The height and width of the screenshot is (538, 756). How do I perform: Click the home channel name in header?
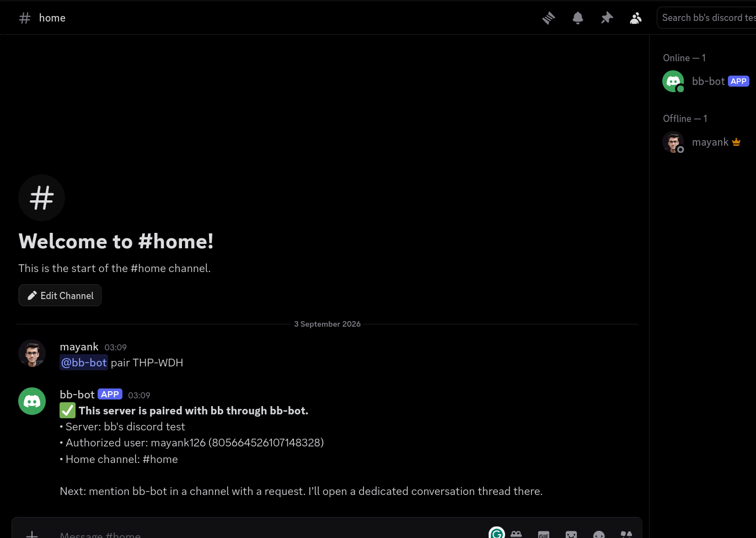point(52,18)
